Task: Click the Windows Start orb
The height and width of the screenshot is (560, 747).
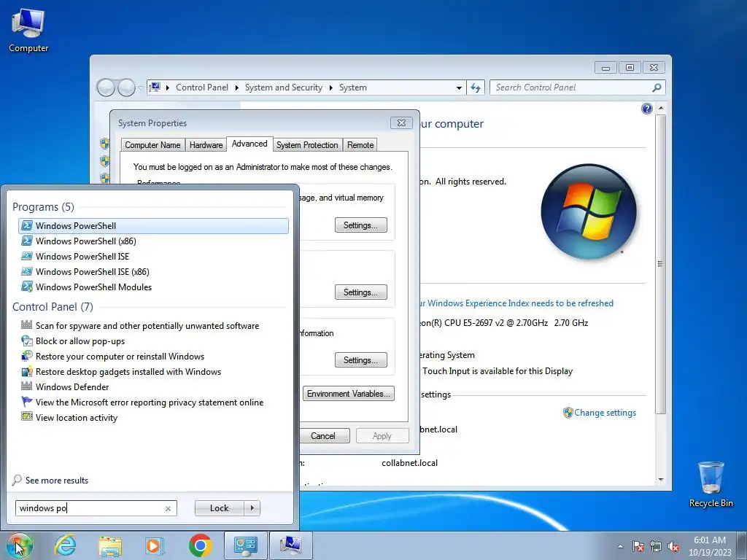Action: click(19, 545)
